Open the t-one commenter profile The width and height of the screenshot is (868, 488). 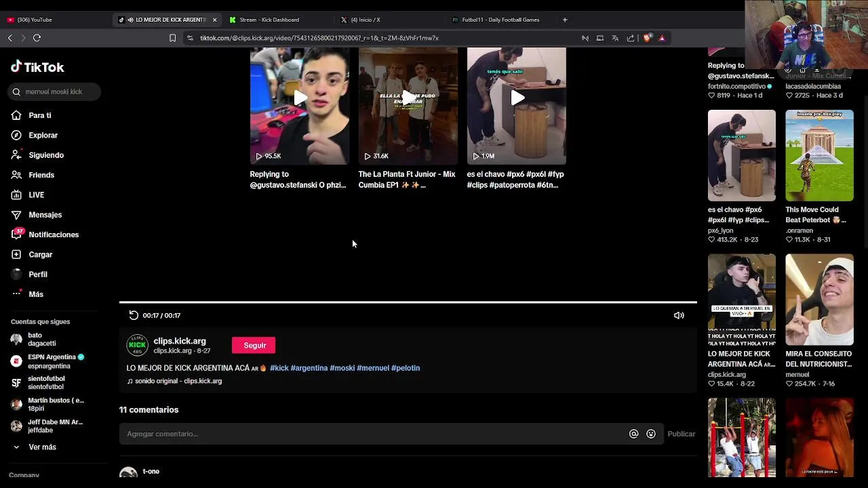click(151, 471)
